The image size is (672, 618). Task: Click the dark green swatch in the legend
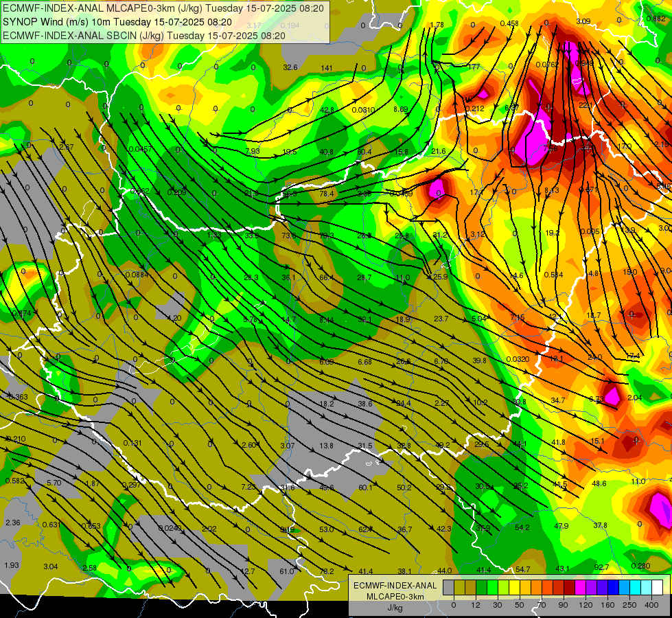pyautogui.click(x=482, y=587)
